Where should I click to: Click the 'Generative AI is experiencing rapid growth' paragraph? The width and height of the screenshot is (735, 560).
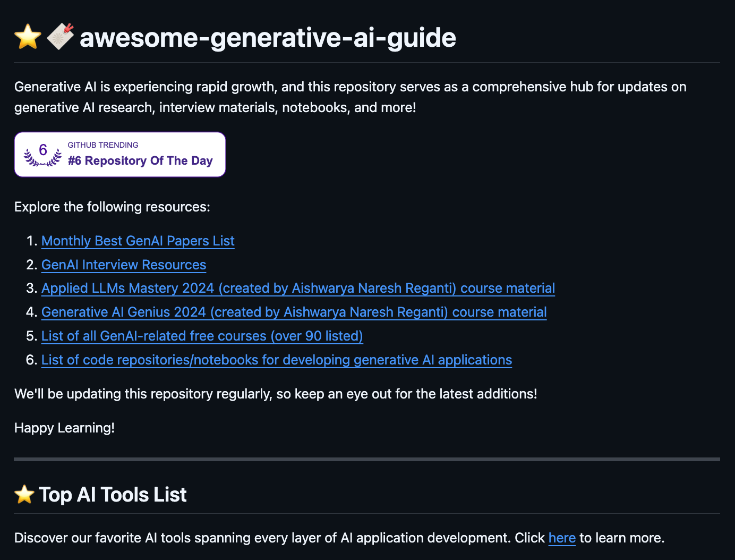point(351,97)
